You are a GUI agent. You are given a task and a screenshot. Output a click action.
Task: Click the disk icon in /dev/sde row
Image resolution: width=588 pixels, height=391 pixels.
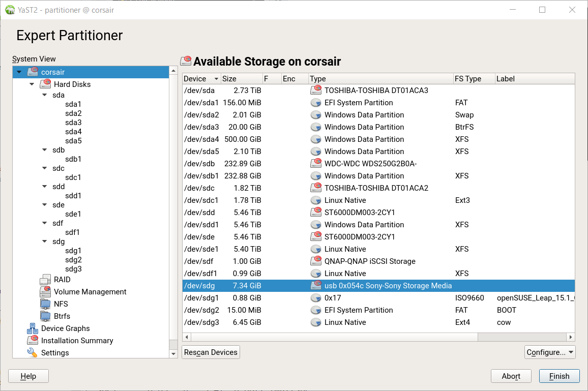tap(316, 236)
